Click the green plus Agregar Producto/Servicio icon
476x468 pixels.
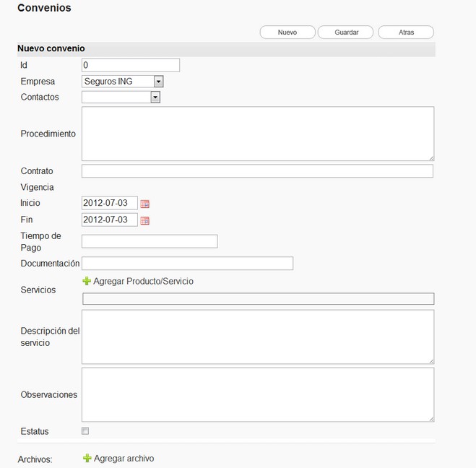[x=87, y=281]
